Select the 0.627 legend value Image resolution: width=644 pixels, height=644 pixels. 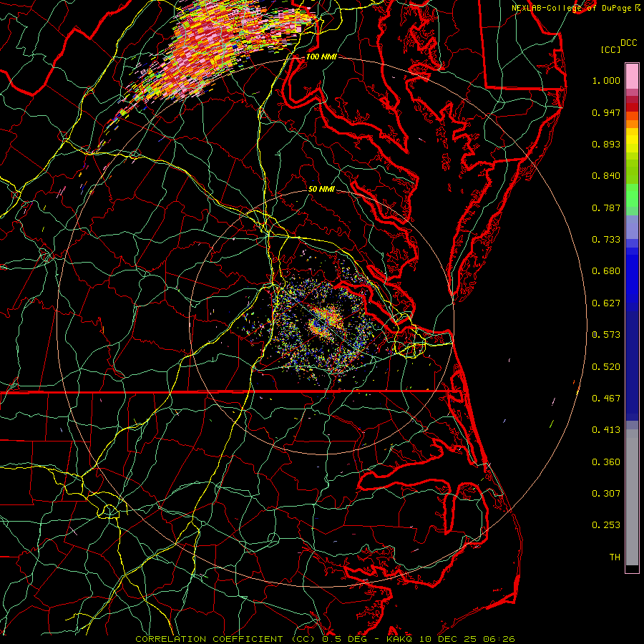click(606, 303)
